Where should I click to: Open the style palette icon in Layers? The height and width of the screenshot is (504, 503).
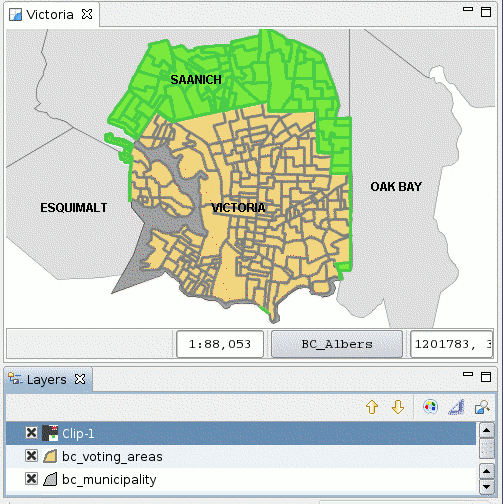pos(430,407)
